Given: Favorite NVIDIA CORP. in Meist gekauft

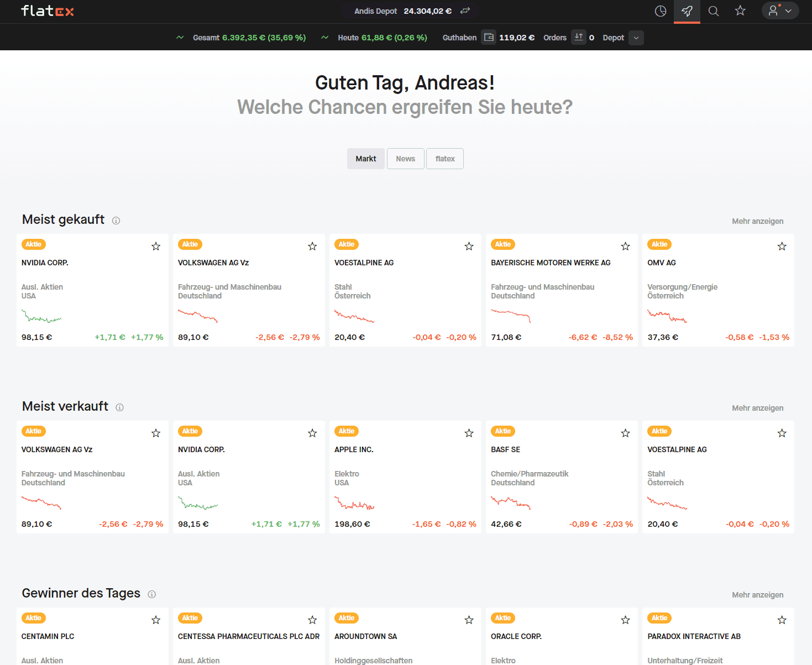Looking at the screenshot, I should [156, 247].
